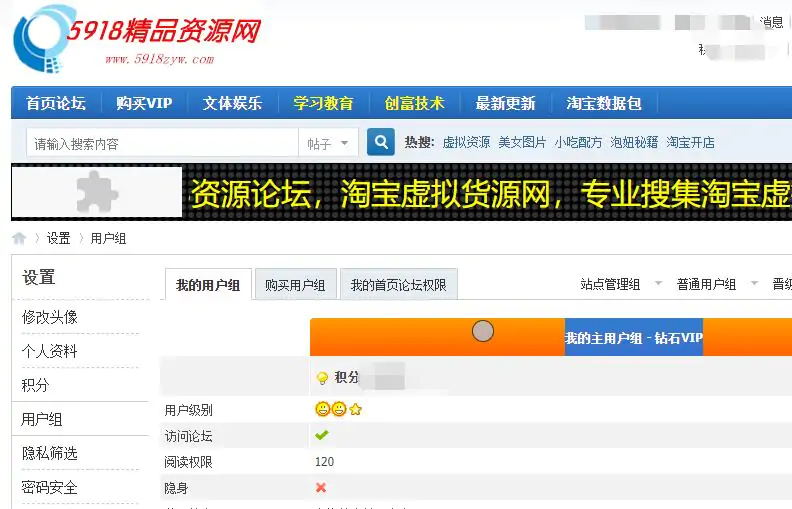792x509 pixels.
Task: Click the missing plugin puzzle-piece banner
Action: 97,192
